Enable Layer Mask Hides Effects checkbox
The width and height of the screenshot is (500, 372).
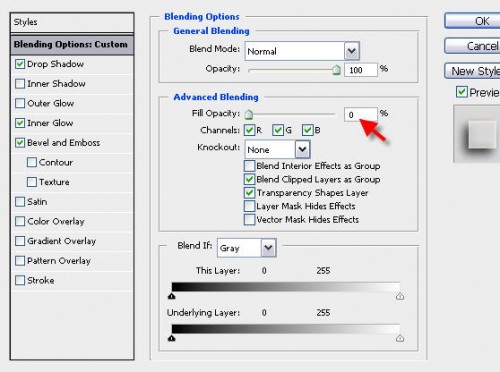pyautogui.click(x=249, y=206)
